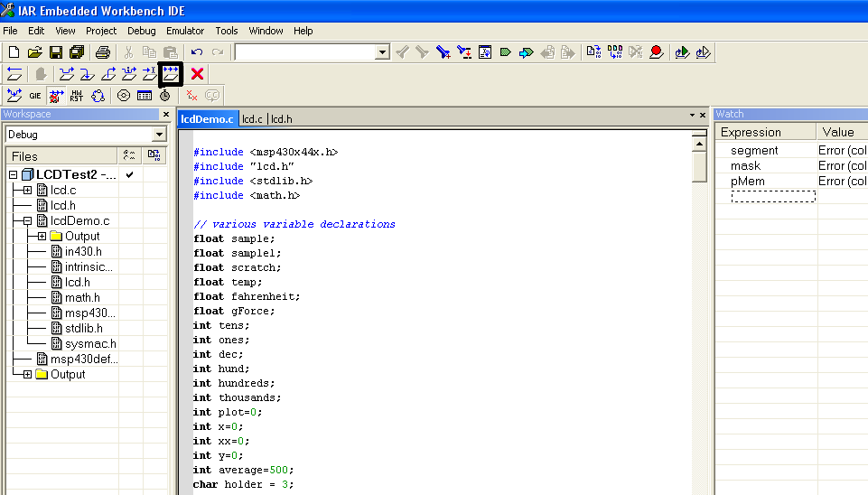Click the Stop Debugging red X icon

pyautogui.click(x=197, y=74)
